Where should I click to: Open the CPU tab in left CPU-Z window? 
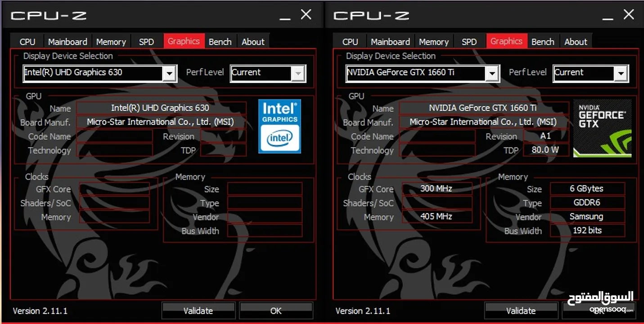tap(27, 41)
